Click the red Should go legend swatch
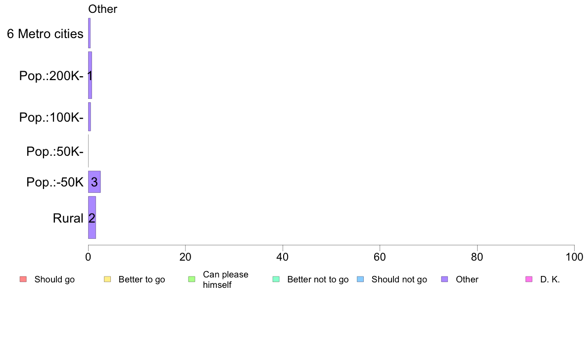This screenshot has width=588, height=364. click(23, 279)
